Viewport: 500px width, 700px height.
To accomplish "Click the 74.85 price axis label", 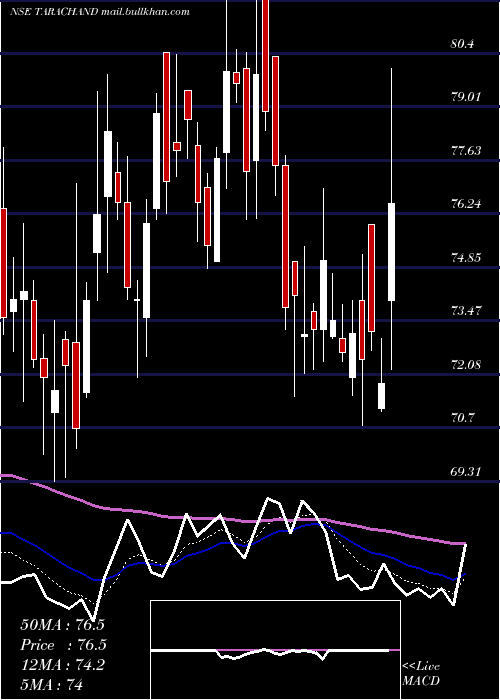I will click(x=466, y=258).
